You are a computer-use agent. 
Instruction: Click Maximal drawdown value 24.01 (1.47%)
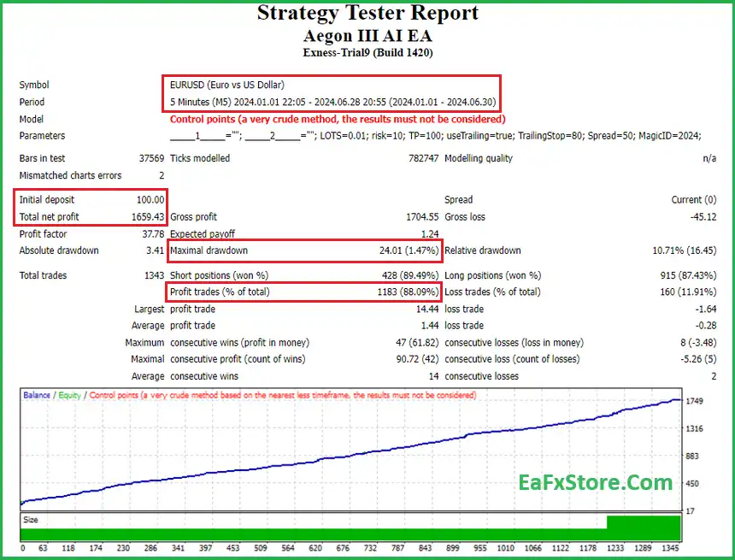click(x=409, y=251)
